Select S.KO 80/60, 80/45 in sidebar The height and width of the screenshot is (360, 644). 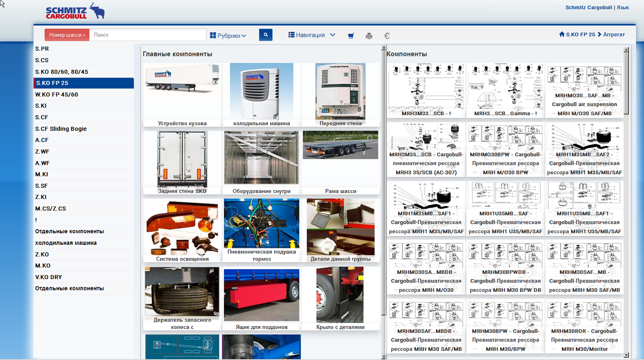click(x=62, y=72)
